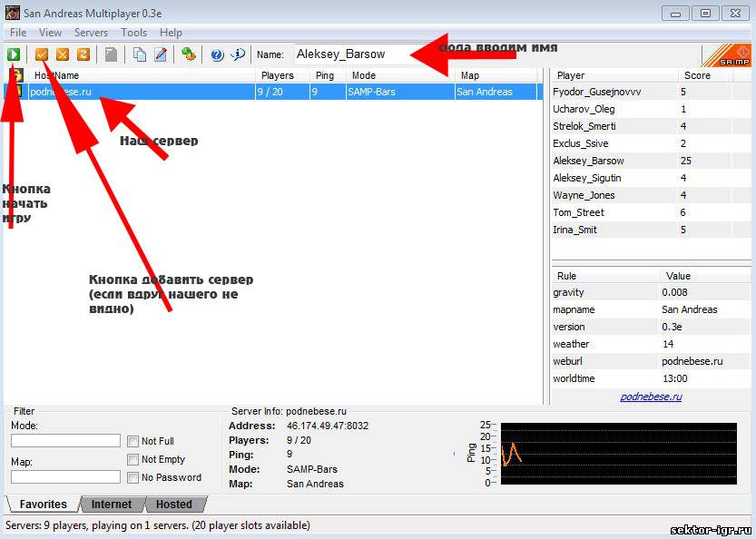Switch to the Hosted tab

pyautogui.click(x=174, y=505)
